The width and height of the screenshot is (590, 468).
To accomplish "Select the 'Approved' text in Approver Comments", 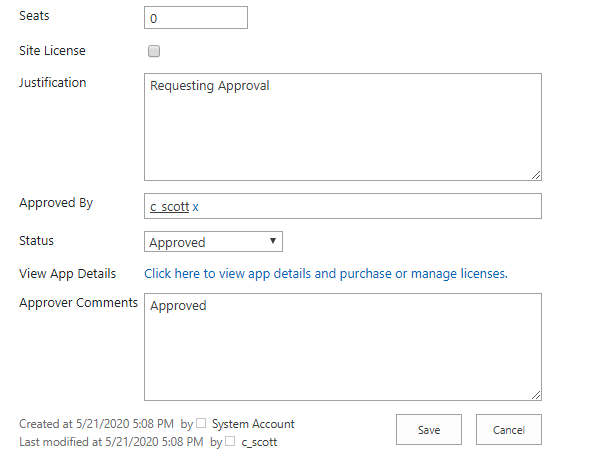I will (x=178, y=305).
